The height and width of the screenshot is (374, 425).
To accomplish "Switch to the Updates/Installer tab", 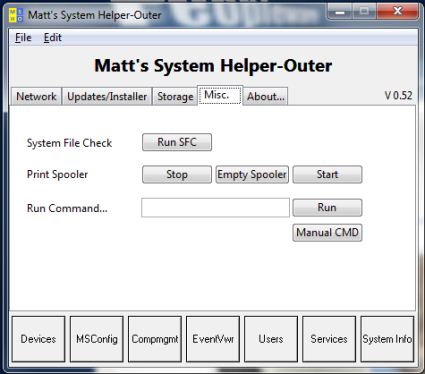I will click(107, 97).
